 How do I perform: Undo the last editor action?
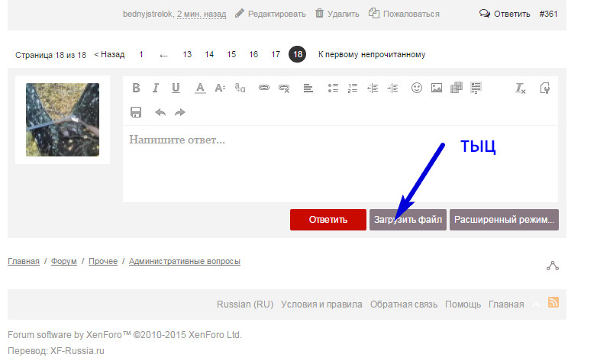tap(160, 112)
